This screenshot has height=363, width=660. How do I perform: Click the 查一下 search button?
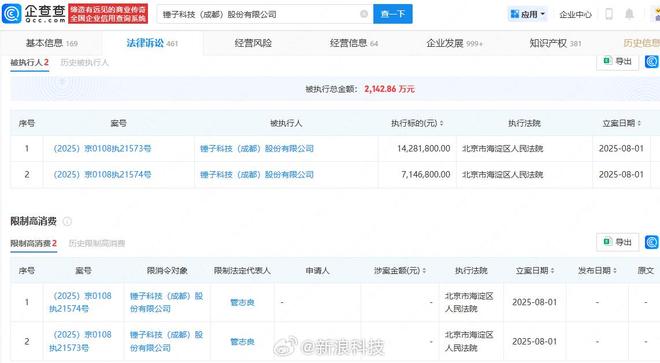pyautogui.click(x=393, y=14)
